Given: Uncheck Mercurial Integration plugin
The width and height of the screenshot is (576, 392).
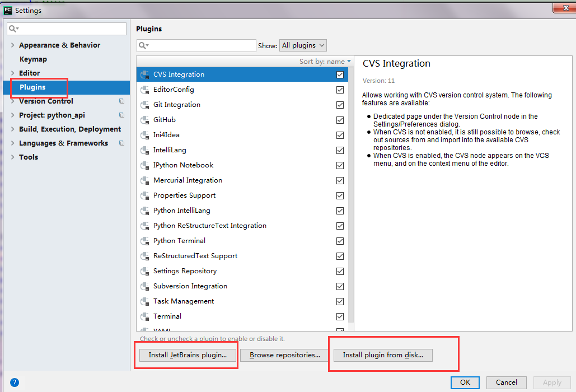Looking at the screenshot, I should [x=340, y=180].
